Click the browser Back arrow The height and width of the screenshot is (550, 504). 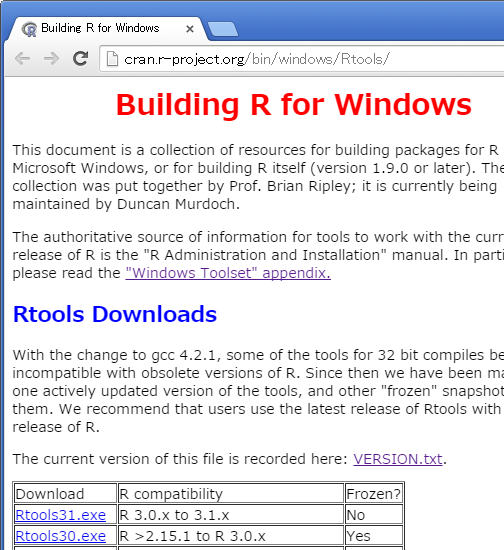(23, 59)
